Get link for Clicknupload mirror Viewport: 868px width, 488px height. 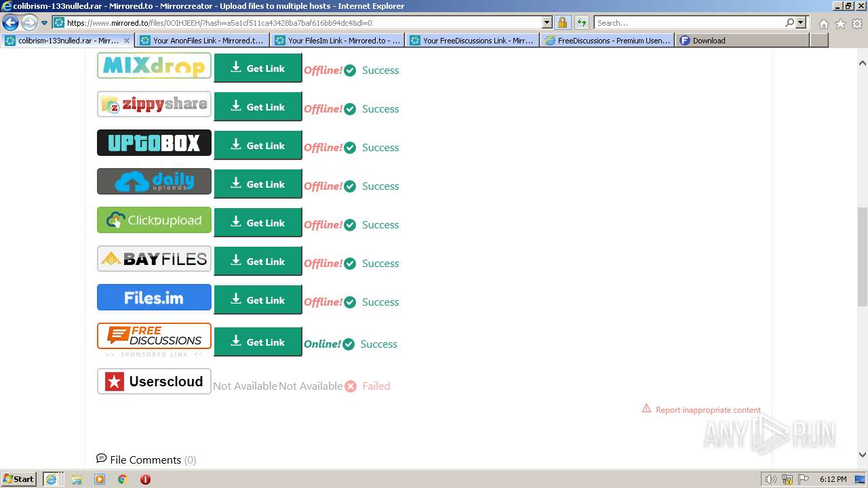258,223
